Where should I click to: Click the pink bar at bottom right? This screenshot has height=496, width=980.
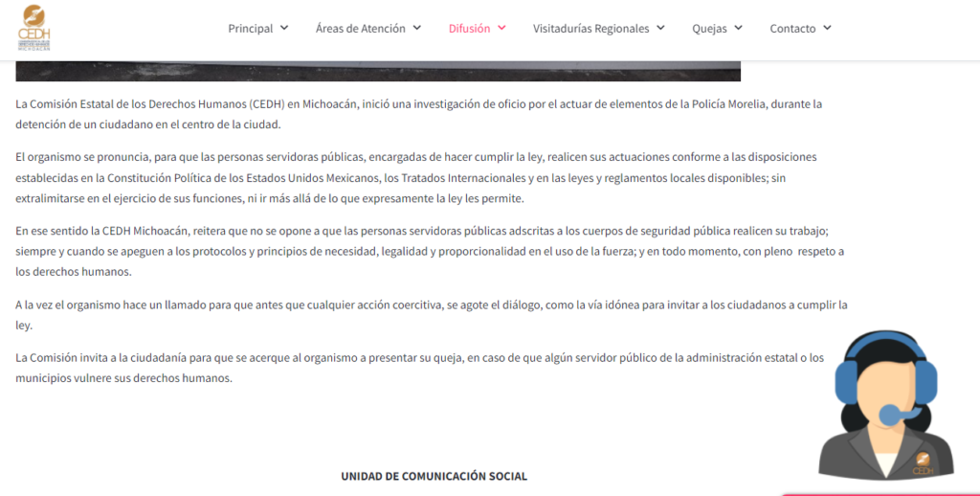click(880, 493)
